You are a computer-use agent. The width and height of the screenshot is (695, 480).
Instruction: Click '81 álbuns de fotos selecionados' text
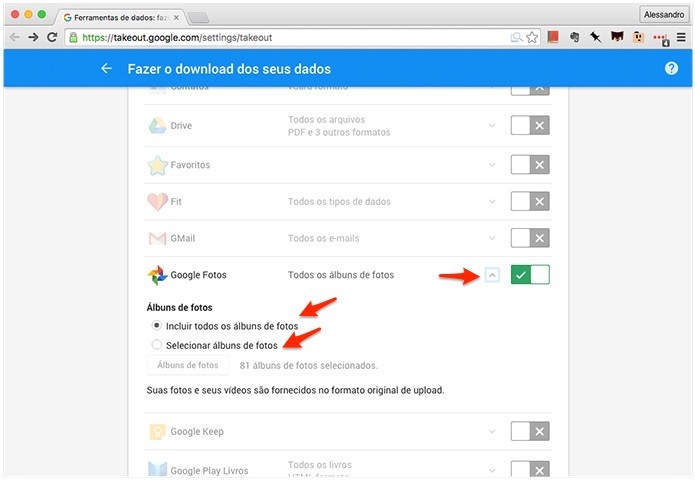point(308,366)
